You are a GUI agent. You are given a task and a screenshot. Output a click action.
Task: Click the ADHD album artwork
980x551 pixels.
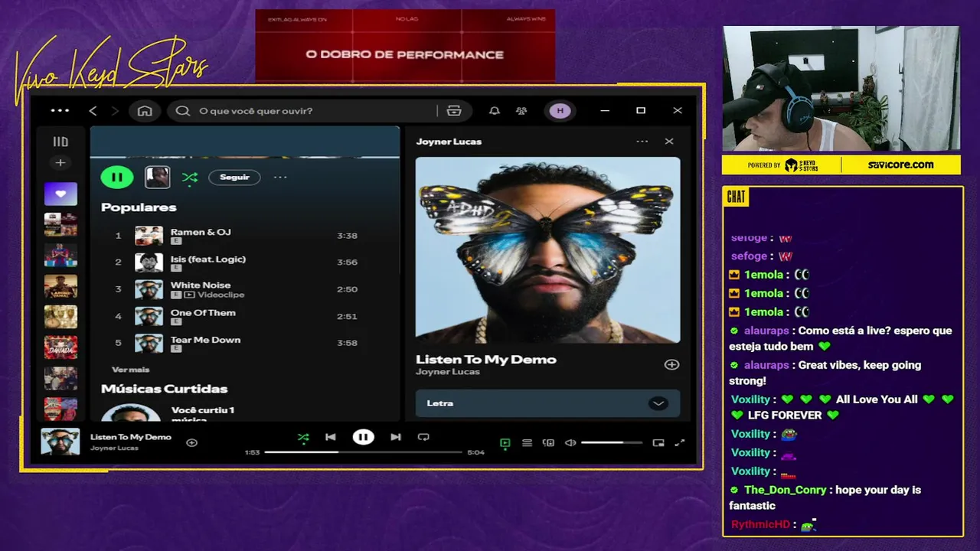pyautogui.click(x=547, y=250)
